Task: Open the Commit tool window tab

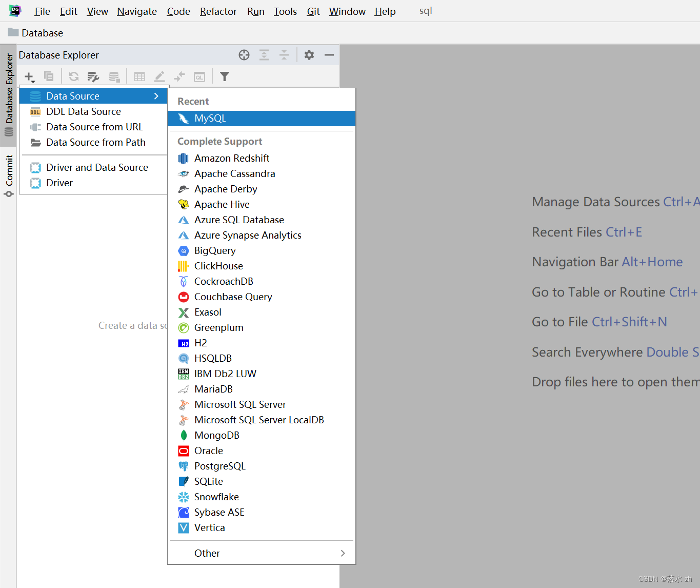Action: (x=9, y=173)
